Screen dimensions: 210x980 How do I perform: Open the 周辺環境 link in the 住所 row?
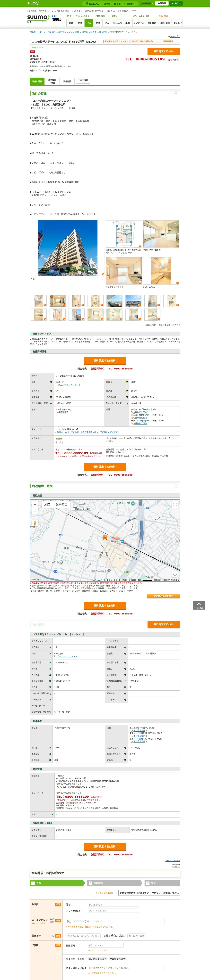click(x=62, y=412)
